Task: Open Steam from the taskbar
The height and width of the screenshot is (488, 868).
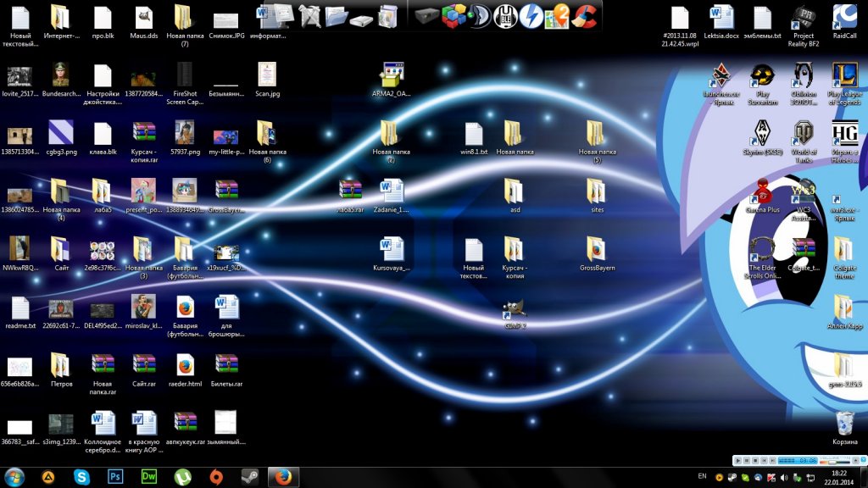Action: [250, 477]
